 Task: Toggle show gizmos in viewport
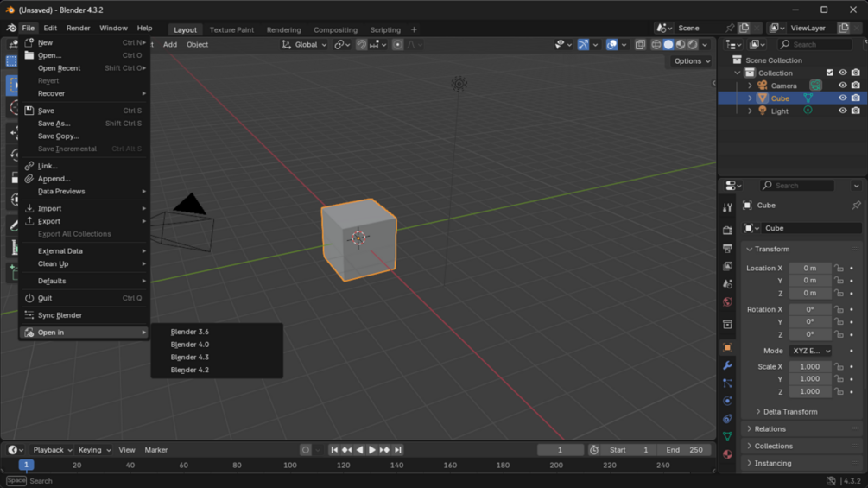[x=583, y=45]
